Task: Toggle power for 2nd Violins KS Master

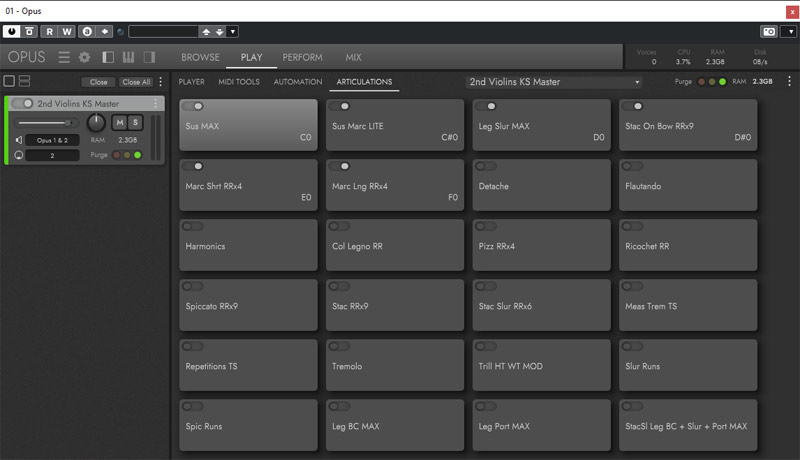Action: (22, 104)
